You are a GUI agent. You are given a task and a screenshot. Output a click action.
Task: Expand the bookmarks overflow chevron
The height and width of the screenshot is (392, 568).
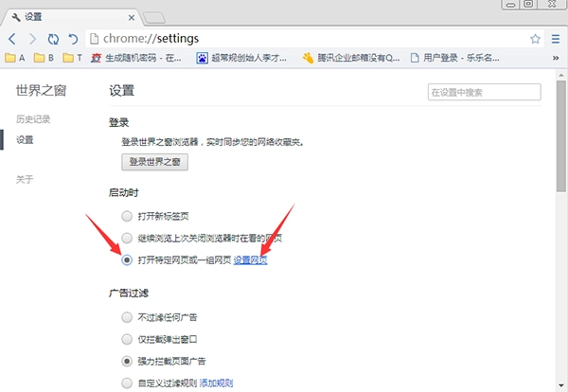tap(557, 59)
